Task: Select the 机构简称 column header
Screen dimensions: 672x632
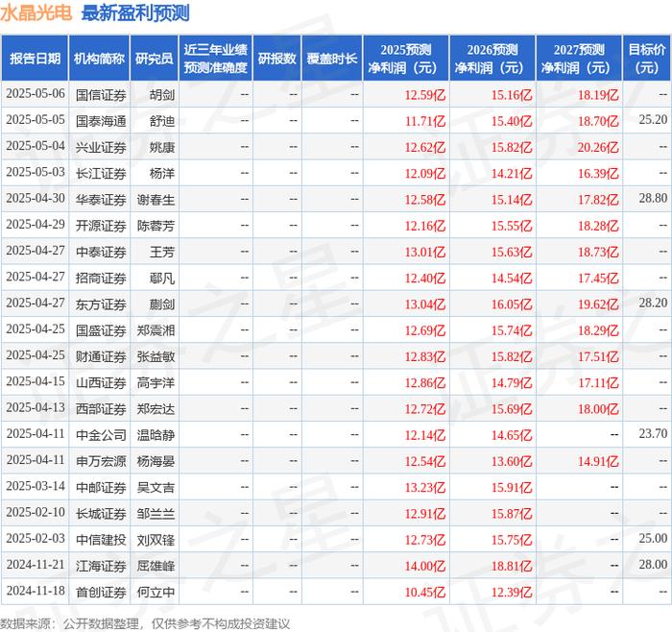Action: [99, 59]
